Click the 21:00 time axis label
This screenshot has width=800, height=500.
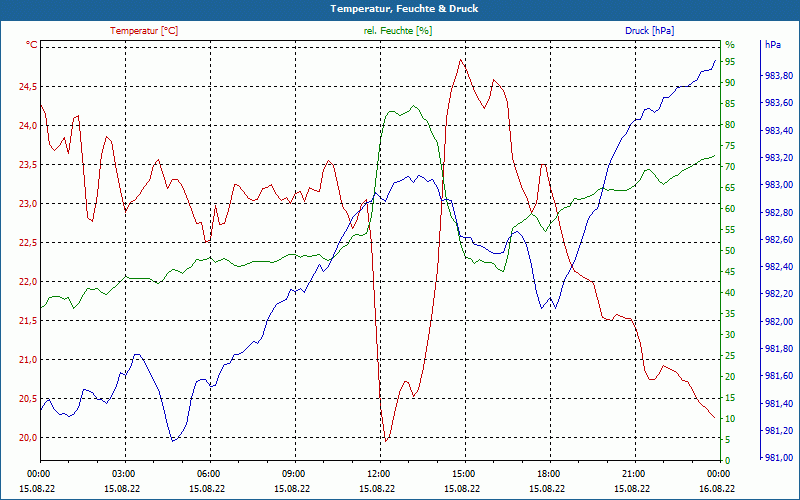click(x=633, y=473)
